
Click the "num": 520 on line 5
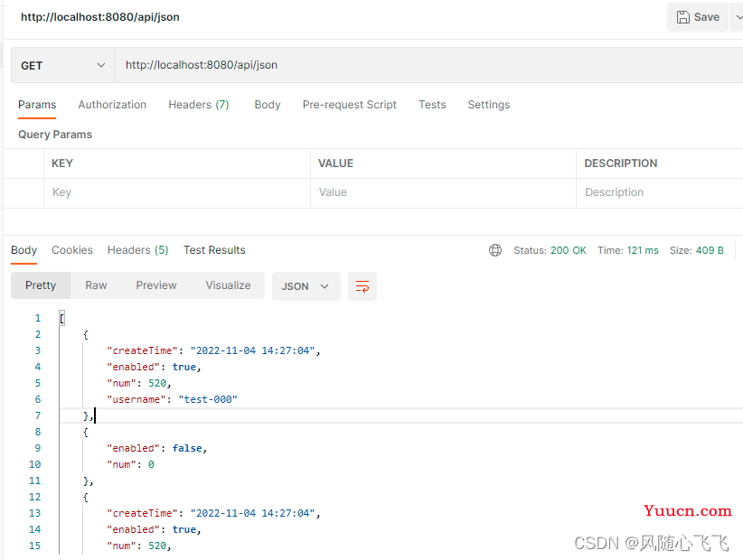click(x=139, y=383)
